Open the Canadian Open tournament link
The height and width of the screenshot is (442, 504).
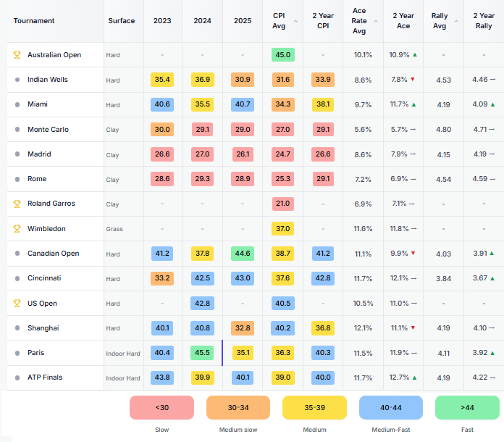[x=53, y=253]
